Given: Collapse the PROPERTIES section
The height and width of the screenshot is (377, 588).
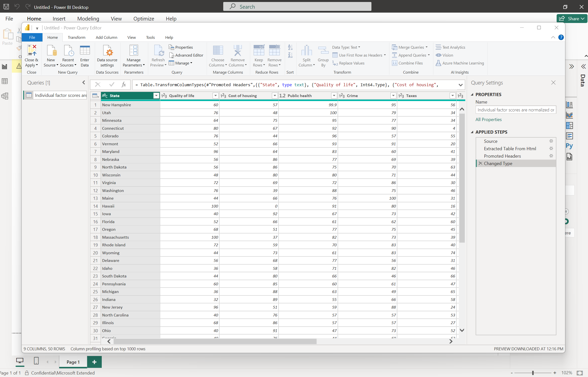Looking at the screenshot, I should pyautogui.click(x=472, y=95).
